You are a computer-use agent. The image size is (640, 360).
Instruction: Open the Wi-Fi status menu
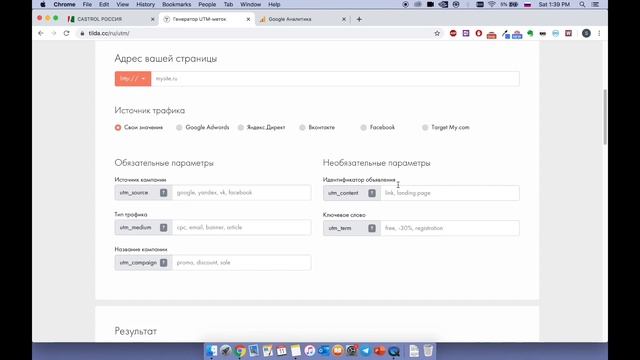[x=492, y=4]
